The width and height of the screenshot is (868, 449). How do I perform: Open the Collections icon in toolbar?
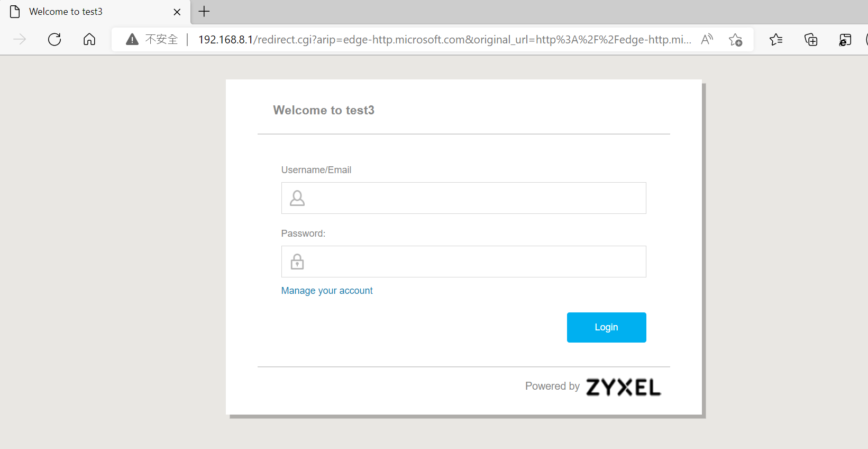coord(811,40)
